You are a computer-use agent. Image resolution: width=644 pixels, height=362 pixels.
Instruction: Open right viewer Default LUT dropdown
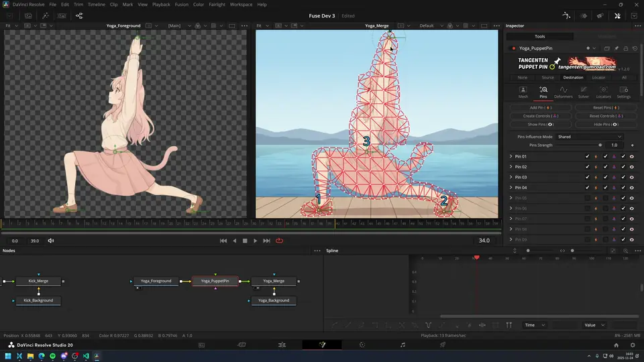[431, 26]
